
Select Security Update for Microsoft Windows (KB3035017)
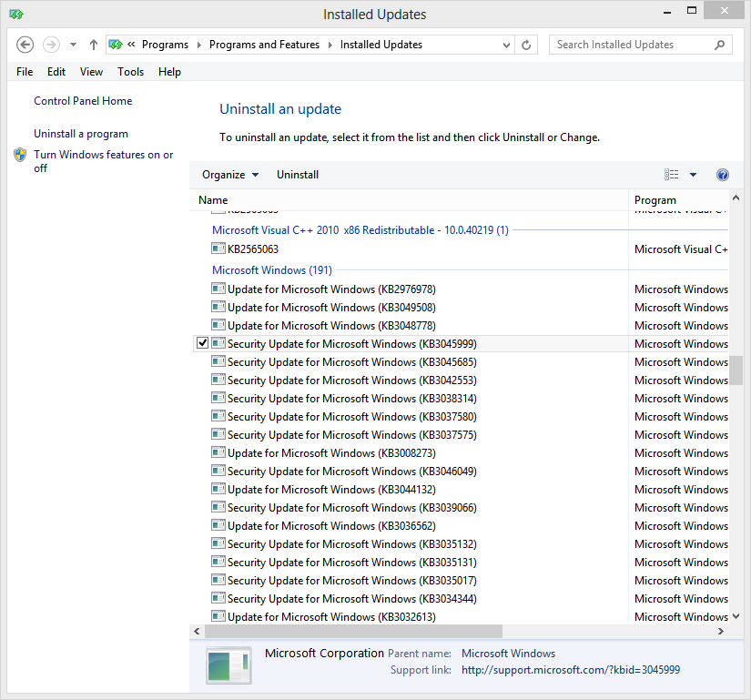click(352, 581)
